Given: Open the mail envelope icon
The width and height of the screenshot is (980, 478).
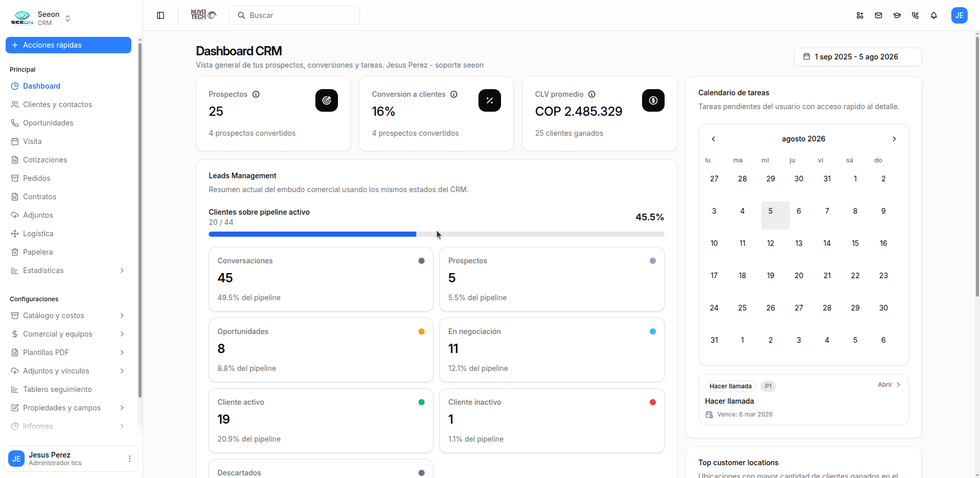Looking at the screenshot, I should click(x=878, y=15).
